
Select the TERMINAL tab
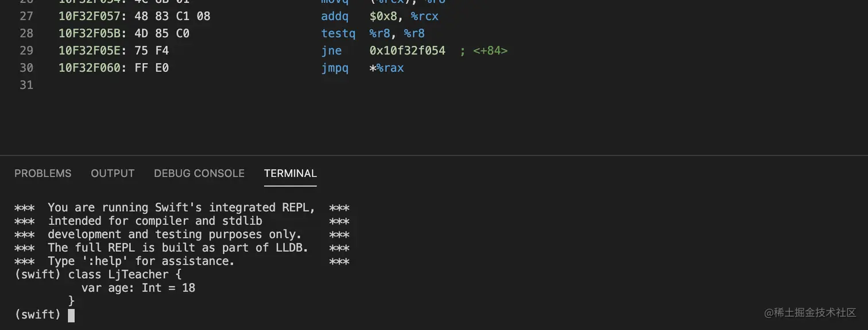(290, 173)
